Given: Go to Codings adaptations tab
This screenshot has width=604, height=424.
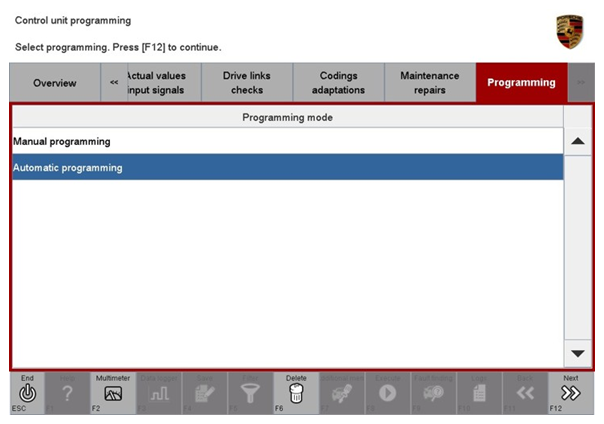Looking at the screenshot, I should point(338,83).
